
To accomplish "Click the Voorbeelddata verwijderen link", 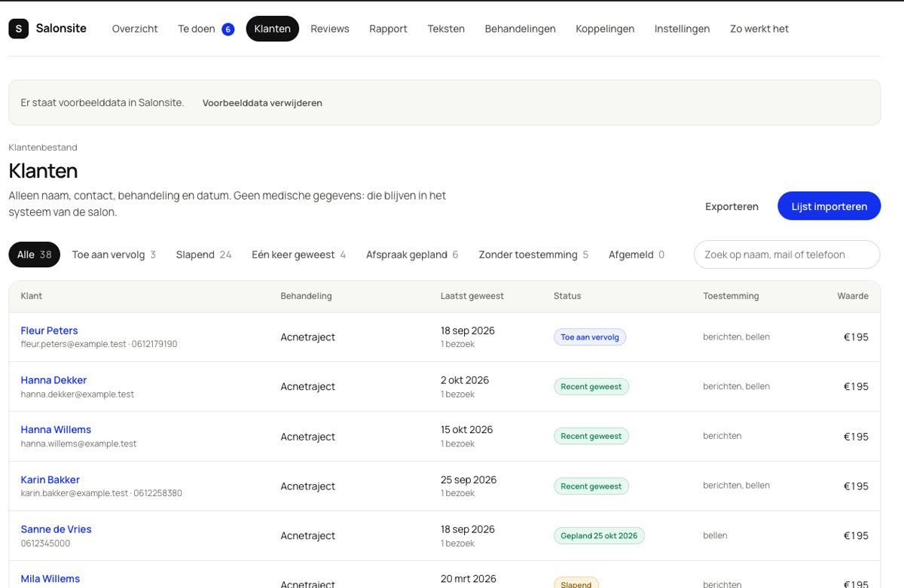I will click(x=262, y=103).
